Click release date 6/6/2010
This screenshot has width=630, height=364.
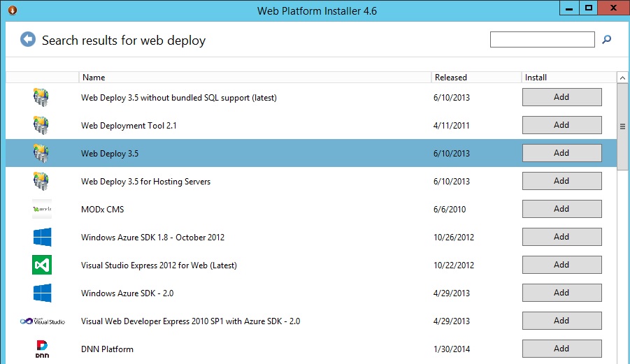pos(450,210)
